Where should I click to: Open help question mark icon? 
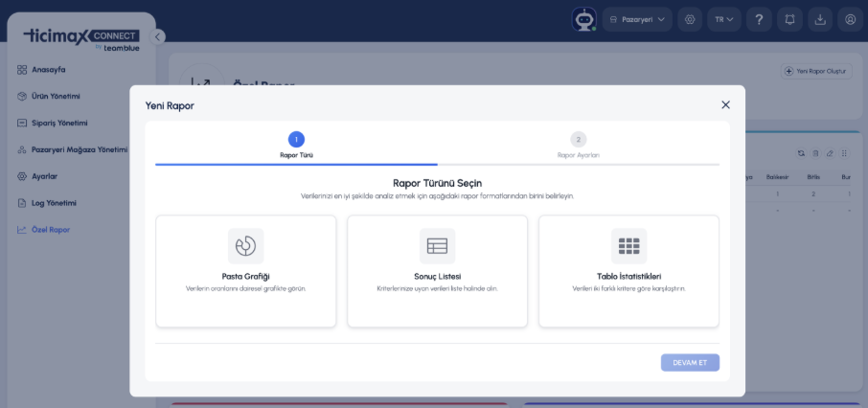coord(759,19)
